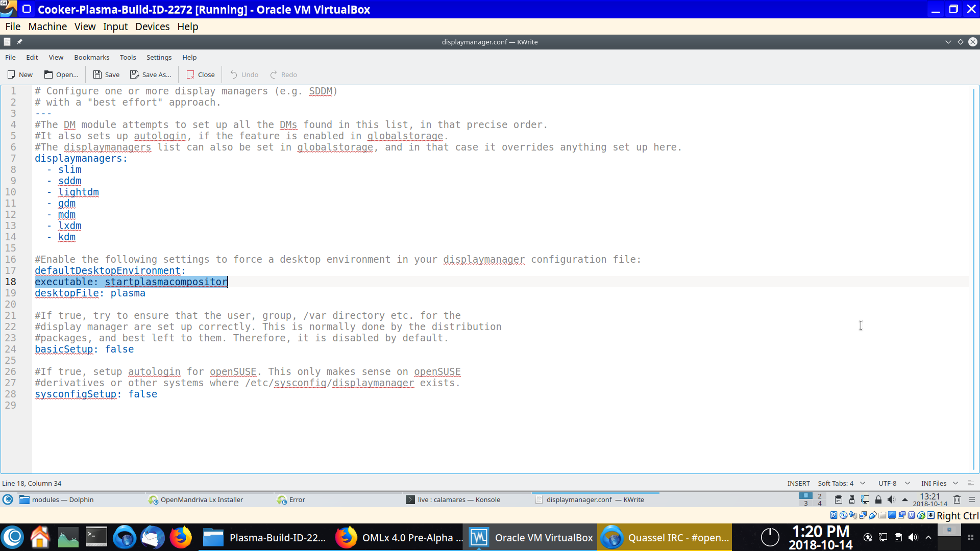This screenshot has width=980, height=551.
Task: Click the guest clipboard tray icon
Action: click(x=838, y=499)
